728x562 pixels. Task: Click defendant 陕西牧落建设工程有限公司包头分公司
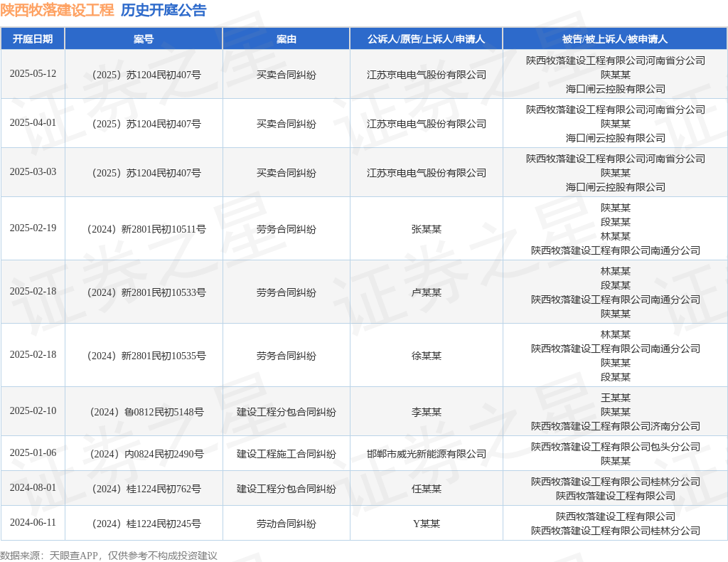click(616, 447)
